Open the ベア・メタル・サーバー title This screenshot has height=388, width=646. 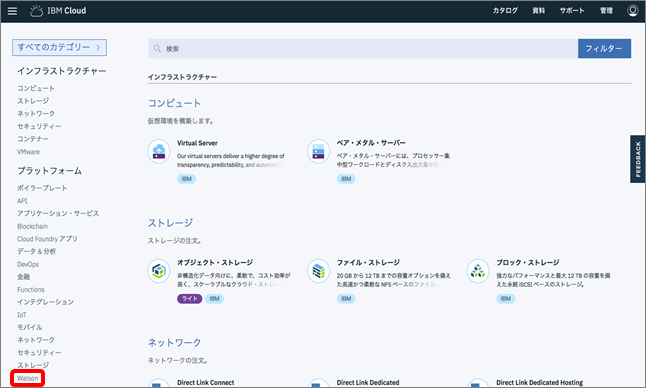pos(371,143)
